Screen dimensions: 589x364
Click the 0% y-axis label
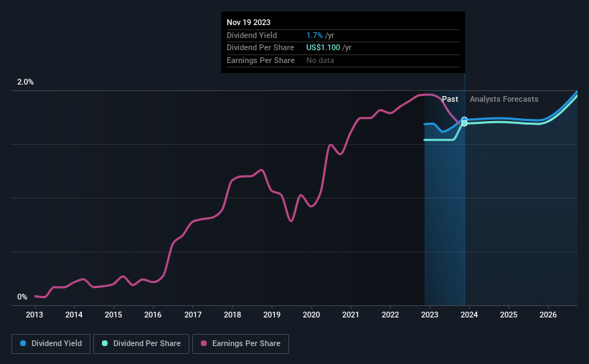point(22,297)
